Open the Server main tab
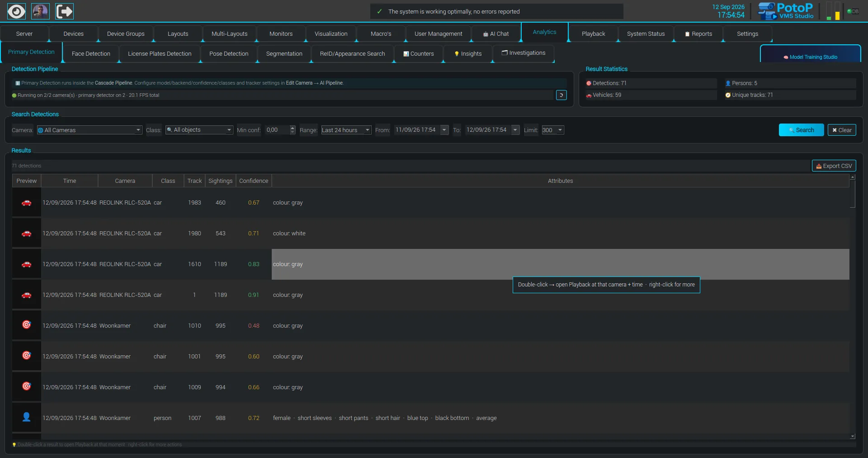 point(24,34)
